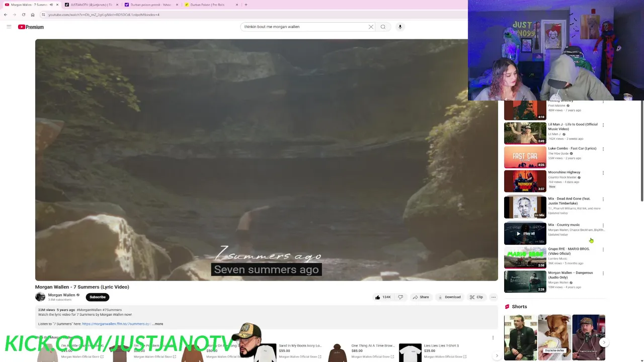Close the JUSTJANOTV TikTok tab

pos(117,5)
